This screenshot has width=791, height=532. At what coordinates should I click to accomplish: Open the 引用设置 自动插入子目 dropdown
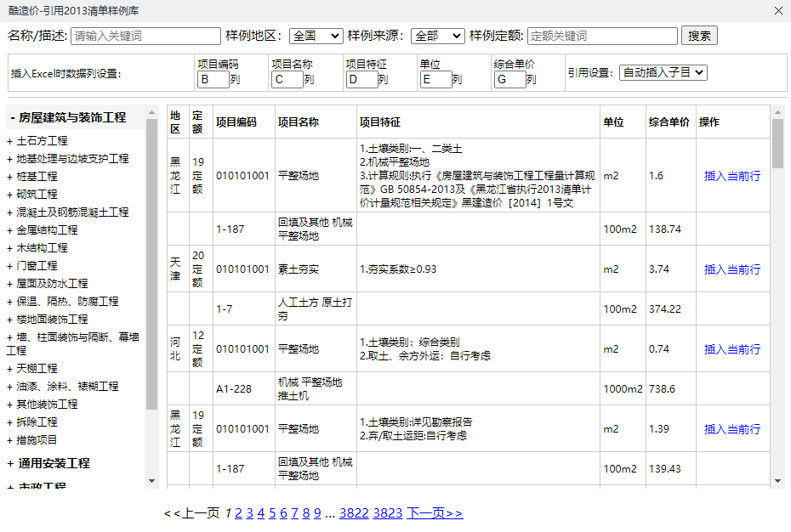663,73
